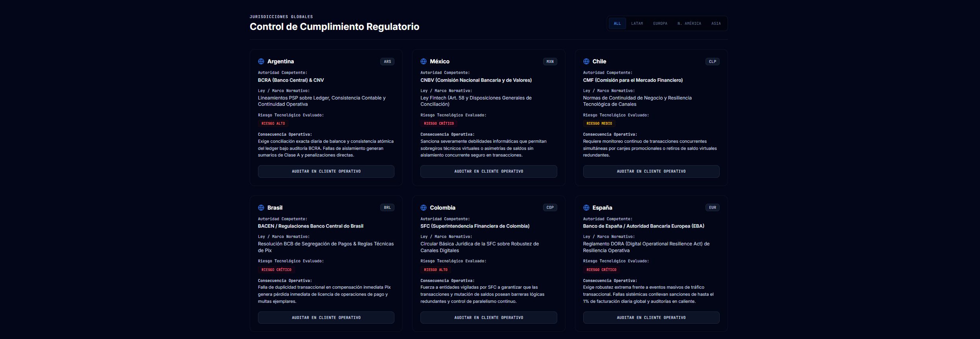Viewport: 980px width, 339px height.
Task: Click the RIESGO CRÍTICO tag on España
Action: (x=602, y=270)
